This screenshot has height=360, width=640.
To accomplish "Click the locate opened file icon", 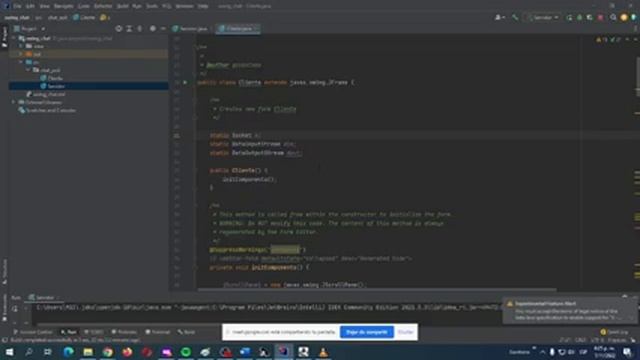I will tap(118, 29).
